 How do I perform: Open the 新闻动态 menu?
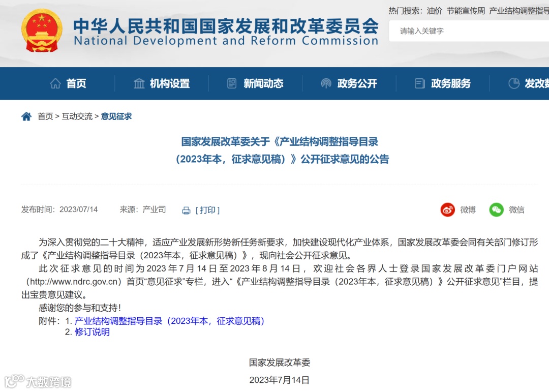263,83
